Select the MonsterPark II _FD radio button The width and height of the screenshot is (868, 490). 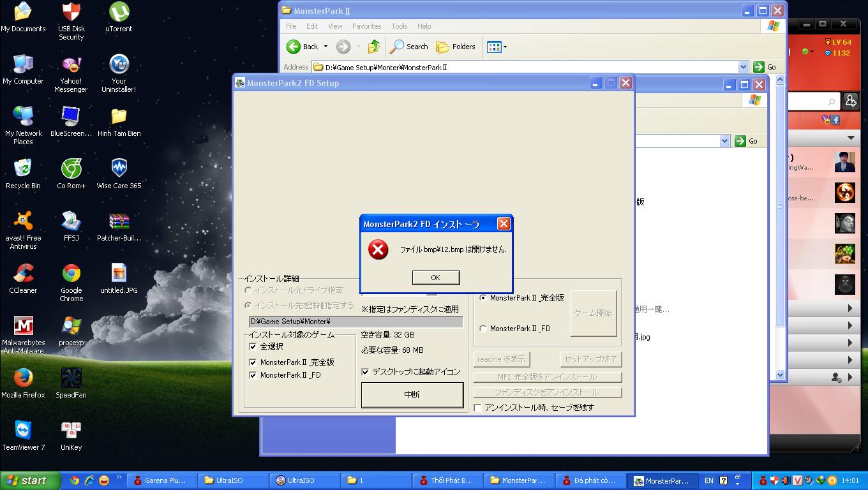pyautogui.click(x=483, y=329)
